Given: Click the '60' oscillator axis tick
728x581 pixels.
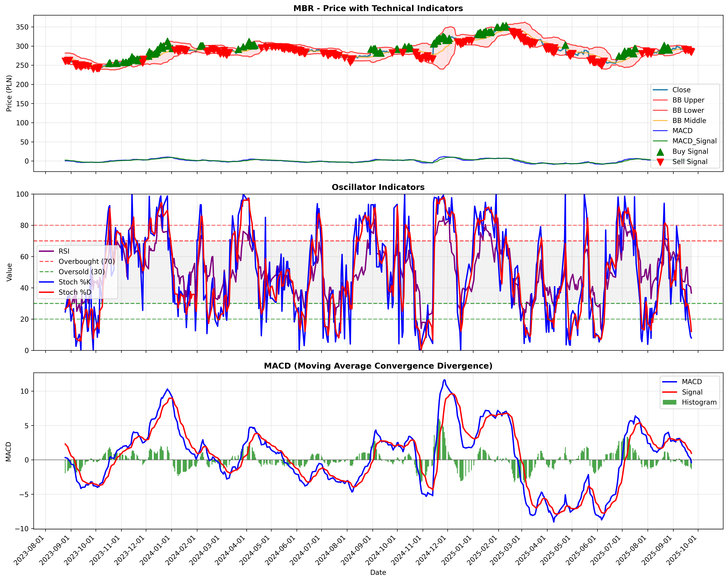Looking at the screenshot, I should click(x=25, y=257).
